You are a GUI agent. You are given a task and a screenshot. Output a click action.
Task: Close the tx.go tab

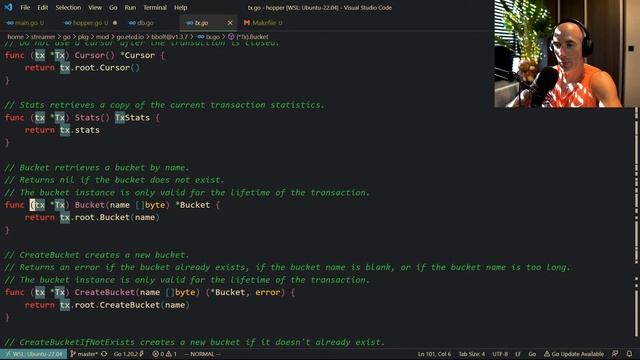[x=230, y=23]
